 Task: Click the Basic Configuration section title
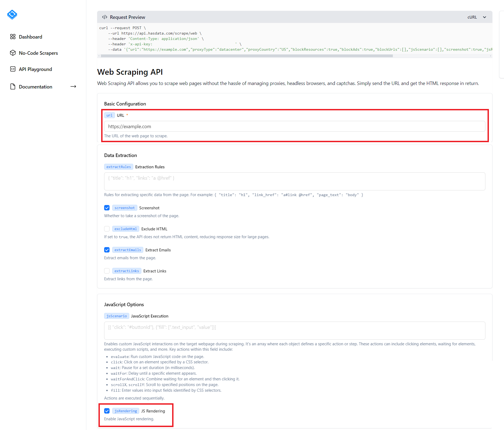[x=125, y=104]
